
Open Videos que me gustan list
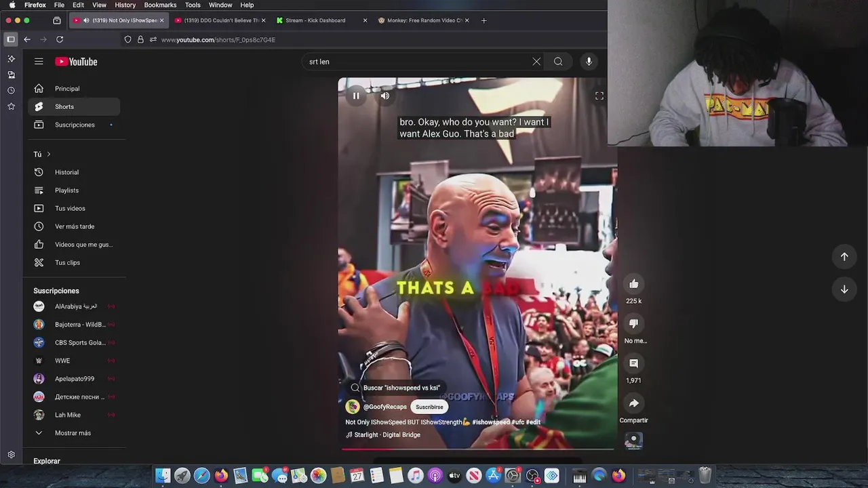(74, 245)
